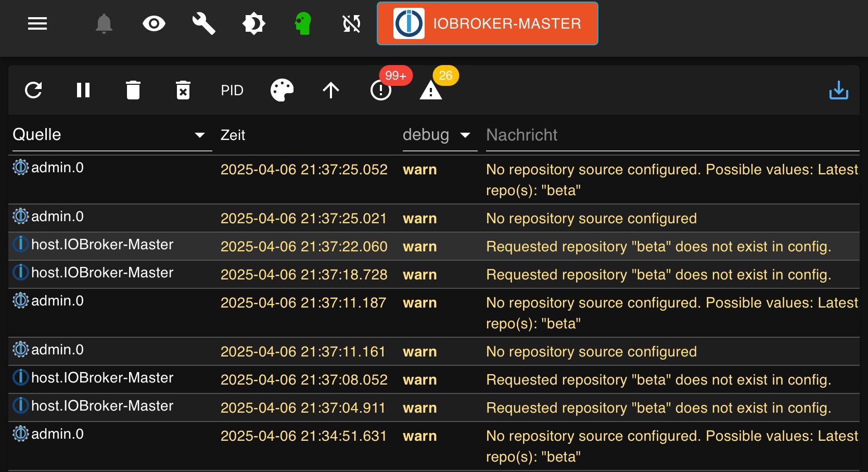Click the Nachricht message filter field
The height and width of the screenshot is (472, 868).
click(672, 135)
